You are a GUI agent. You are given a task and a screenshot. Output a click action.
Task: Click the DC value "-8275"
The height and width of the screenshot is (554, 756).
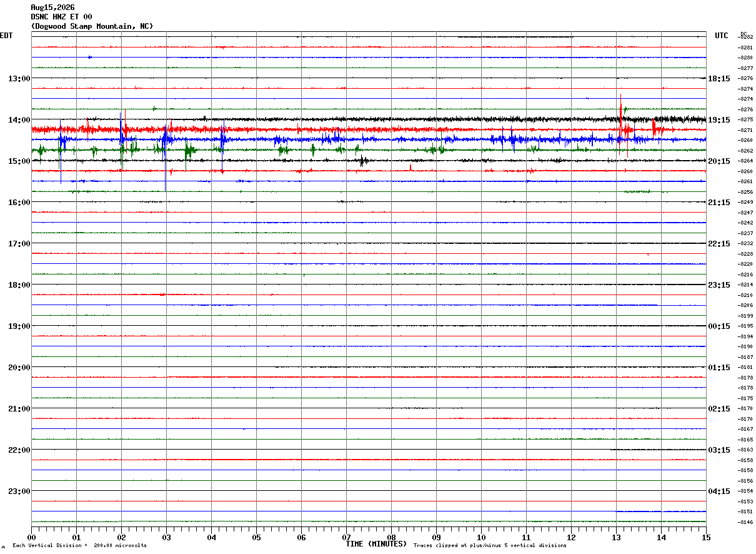tap(746, 119)
